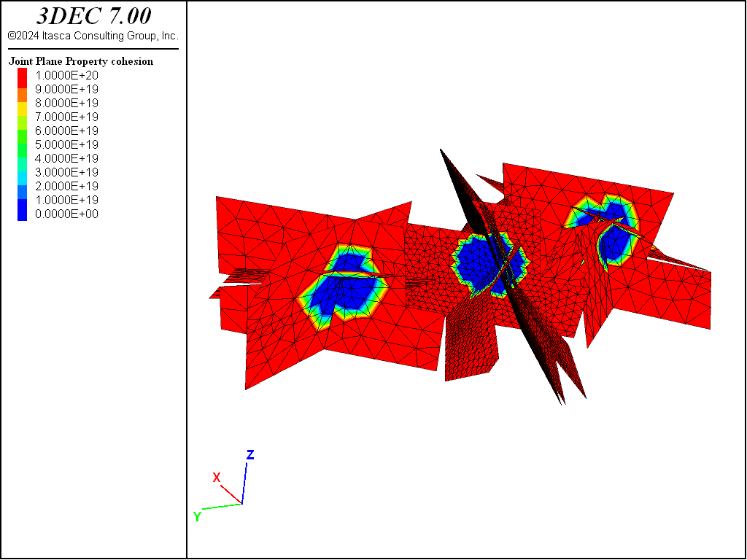Screen dimensions: 747x560
Task: Select the "Joint Plane Property cohesion" legend heading
Action: click(81, 61)
